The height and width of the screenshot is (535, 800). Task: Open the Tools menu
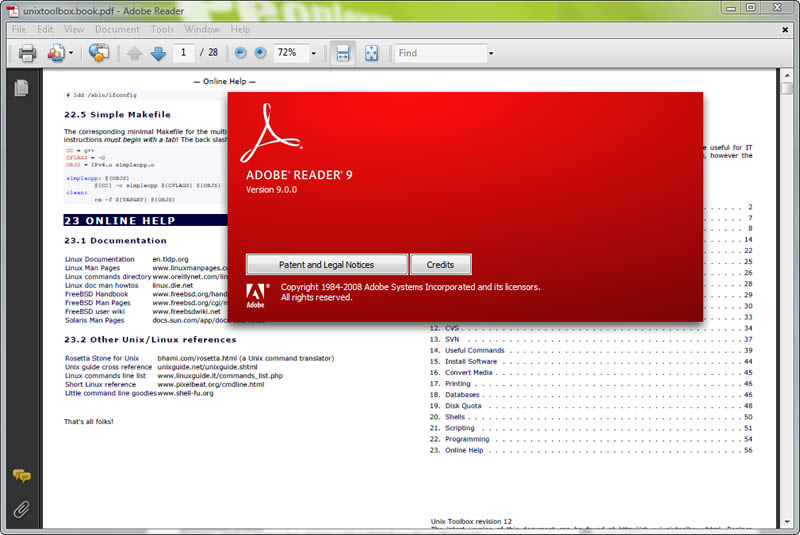[162, 29]
